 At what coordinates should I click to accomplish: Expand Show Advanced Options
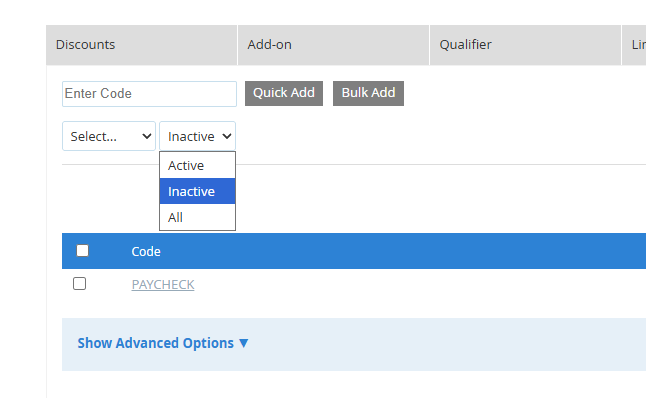(x=163, y=343)
